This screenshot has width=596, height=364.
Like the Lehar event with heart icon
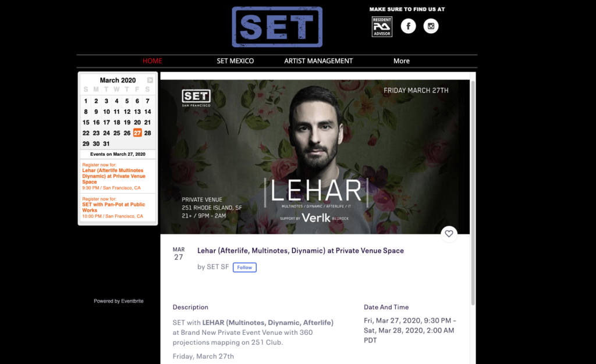(x=449, y=234)
